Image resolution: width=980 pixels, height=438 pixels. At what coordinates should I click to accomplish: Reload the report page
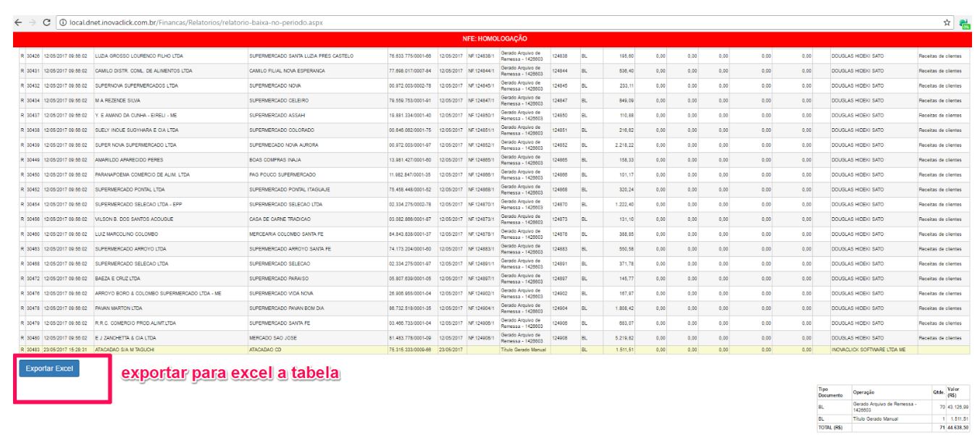tap(47, 22)
